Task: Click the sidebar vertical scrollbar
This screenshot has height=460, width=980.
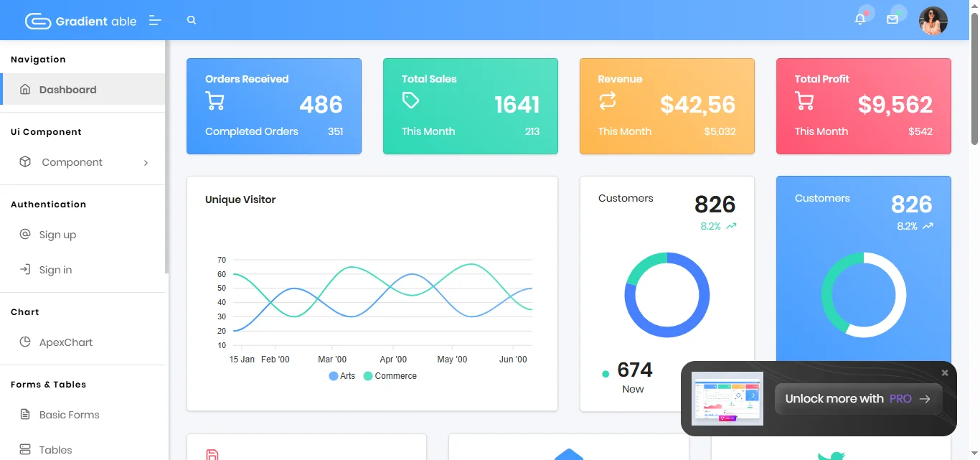Action: coord(167,156)
